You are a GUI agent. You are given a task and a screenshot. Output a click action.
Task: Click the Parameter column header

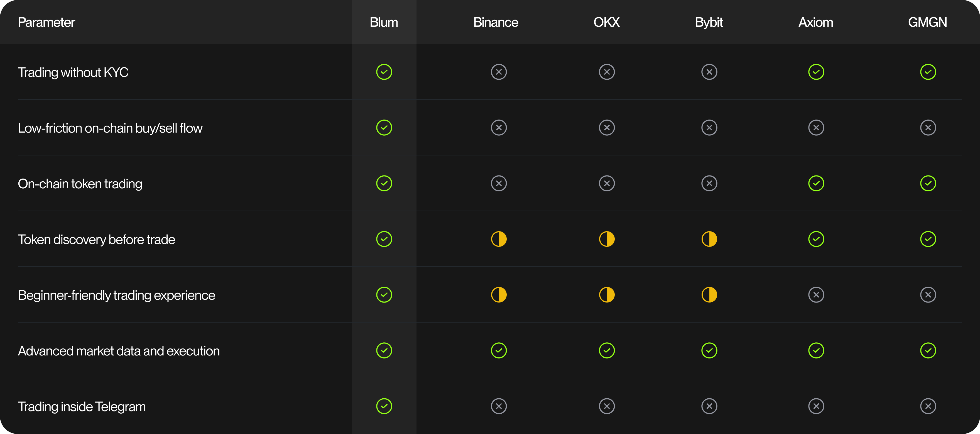[46, 22]
